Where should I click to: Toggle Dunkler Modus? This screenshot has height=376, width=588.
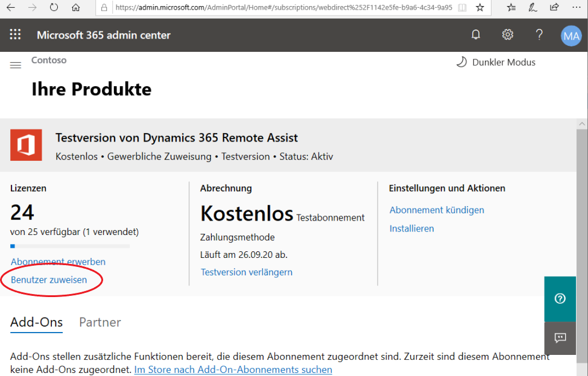click(495, 62)
